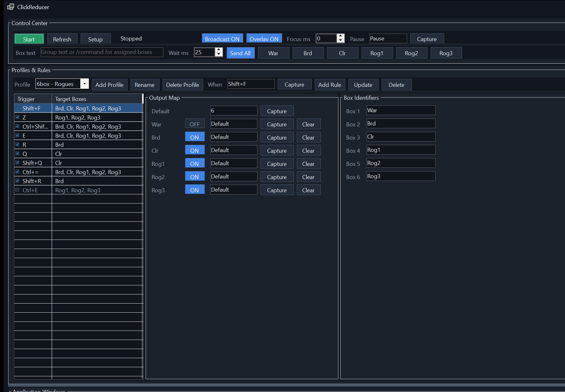The height and width of the screenshot is (392, 565).
Task: Turn off the Rog1 output toggle
Action: [195, 163]
